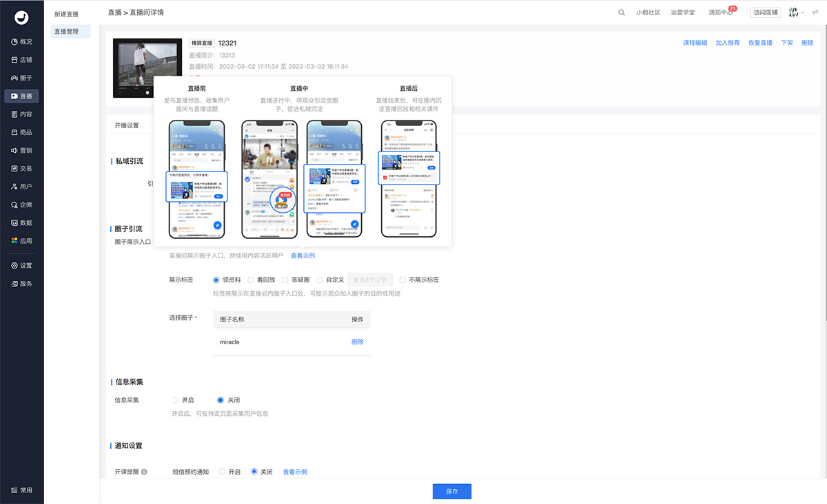Click the blue 保存 button
Screen dimensions: 827x504
pos(451,492)
